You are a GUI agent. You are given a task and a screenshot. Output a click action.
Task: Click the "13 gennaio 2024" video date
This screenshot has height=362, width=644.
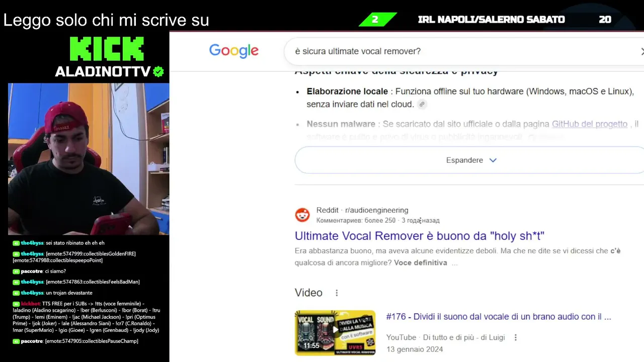tap(415, 349)
